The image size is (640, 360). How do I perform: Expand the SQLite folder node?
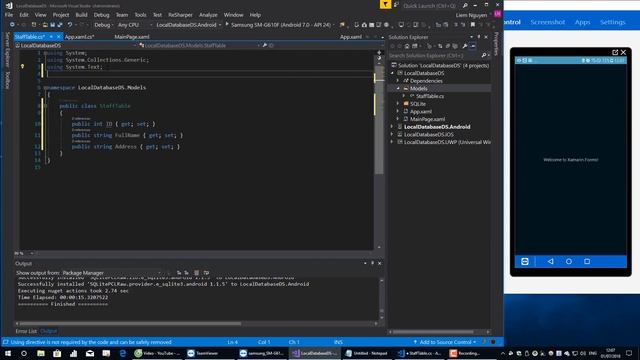(x=398, y=104)
